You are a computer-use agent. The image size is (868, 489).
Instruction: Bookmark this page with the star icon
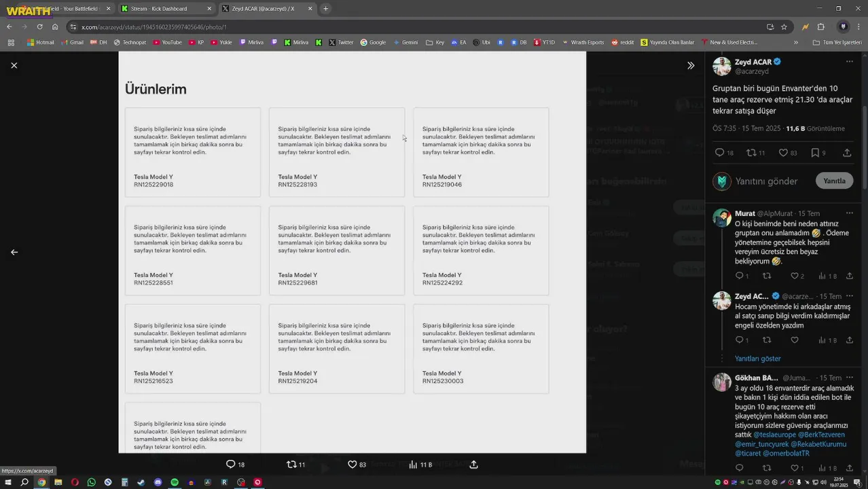[784, 26]
